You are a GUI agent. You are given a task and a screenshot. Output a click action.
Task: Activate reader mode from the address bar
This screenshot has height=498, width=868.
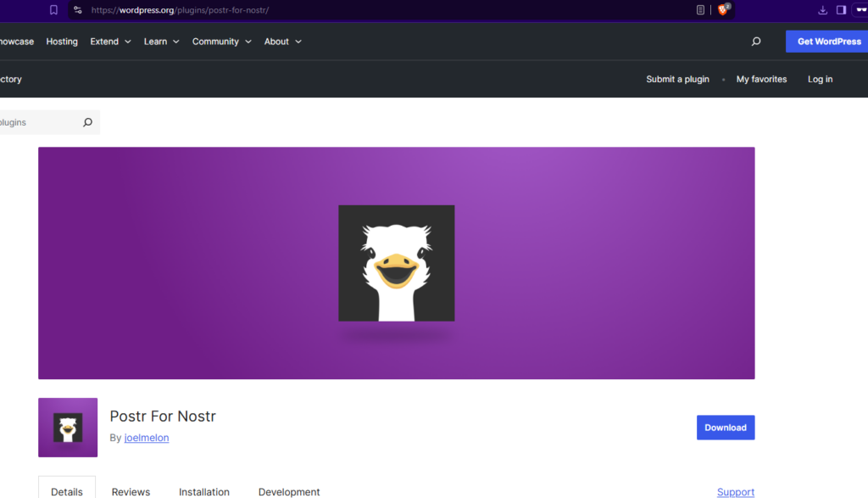[700, 9]
